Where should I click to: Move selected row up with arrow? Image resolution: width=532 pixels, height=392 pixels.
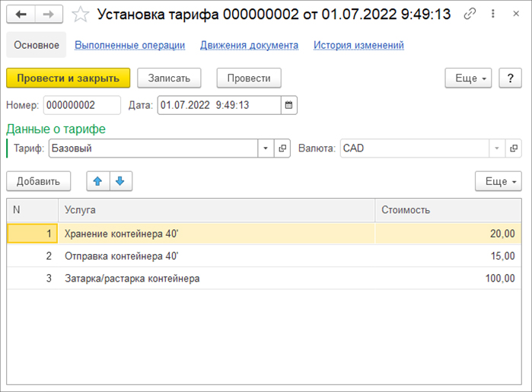tap(97, 180)
